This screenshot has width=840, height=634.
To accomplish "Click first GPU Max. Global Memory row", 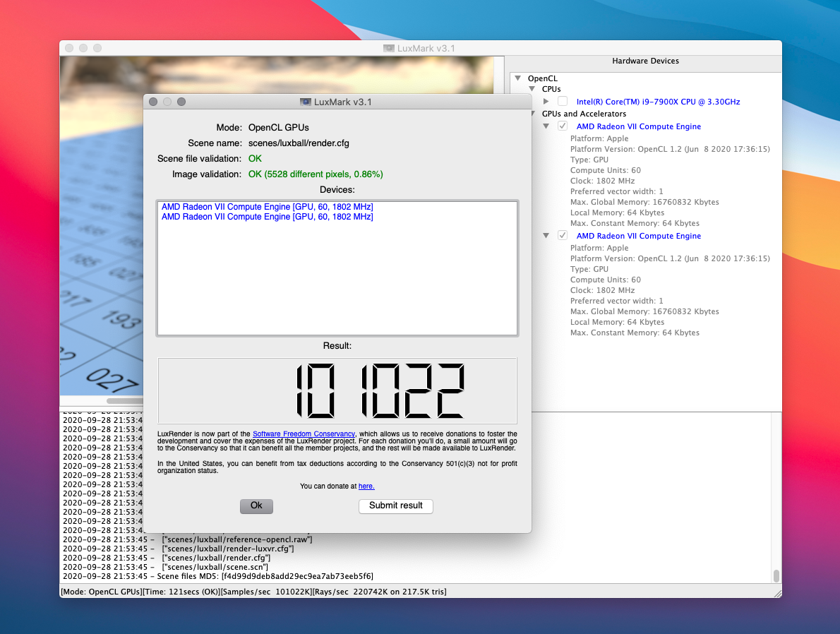I will click(x=644, y=202).
